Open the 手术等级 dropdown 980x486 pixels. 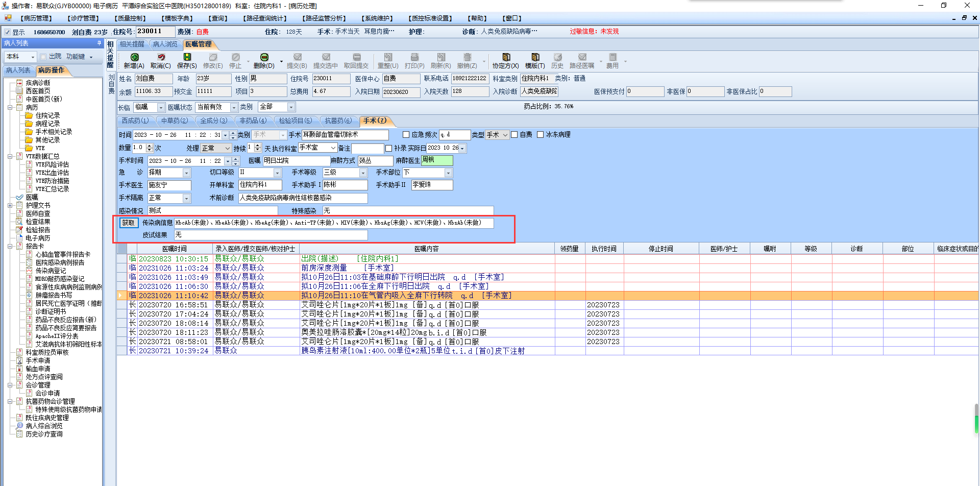pos(363,173)
